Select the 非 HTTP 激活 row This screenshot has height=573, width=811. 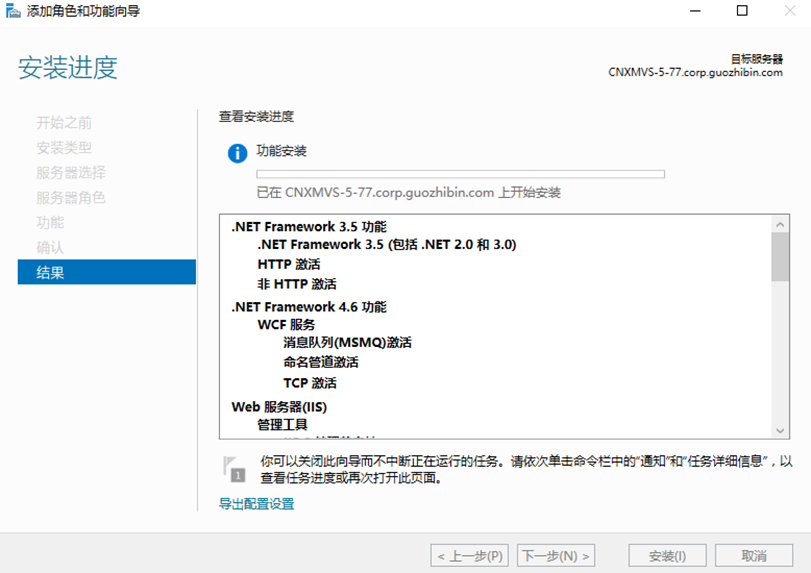(x=297, y=284)
